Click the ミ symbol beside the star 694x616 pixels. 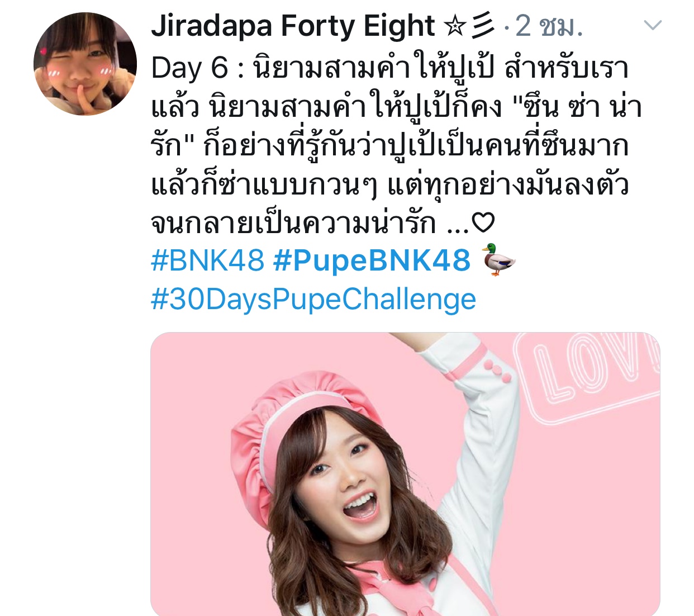coord(483,26)
